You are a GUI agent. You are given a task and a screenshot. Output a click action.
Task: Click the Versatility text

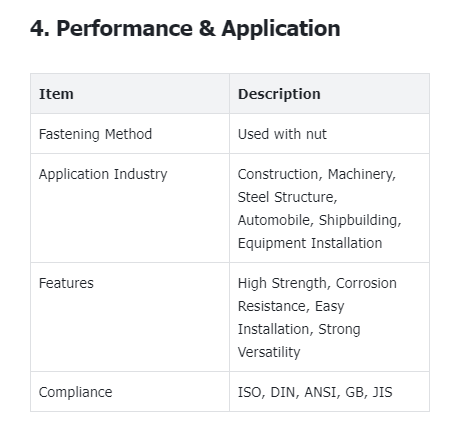269,352
